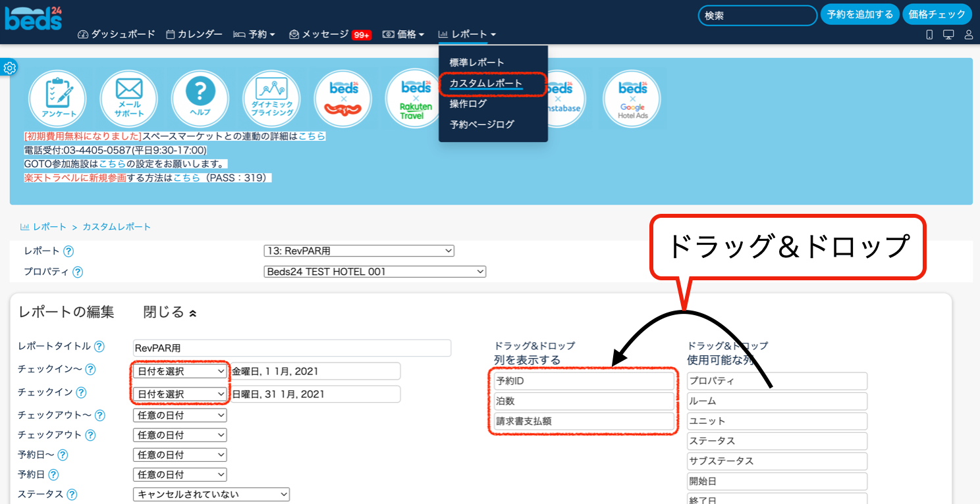This screenshot has height=504, width=980.
Task: Click the 価格チェック button
Action: [x=937, y=14]
